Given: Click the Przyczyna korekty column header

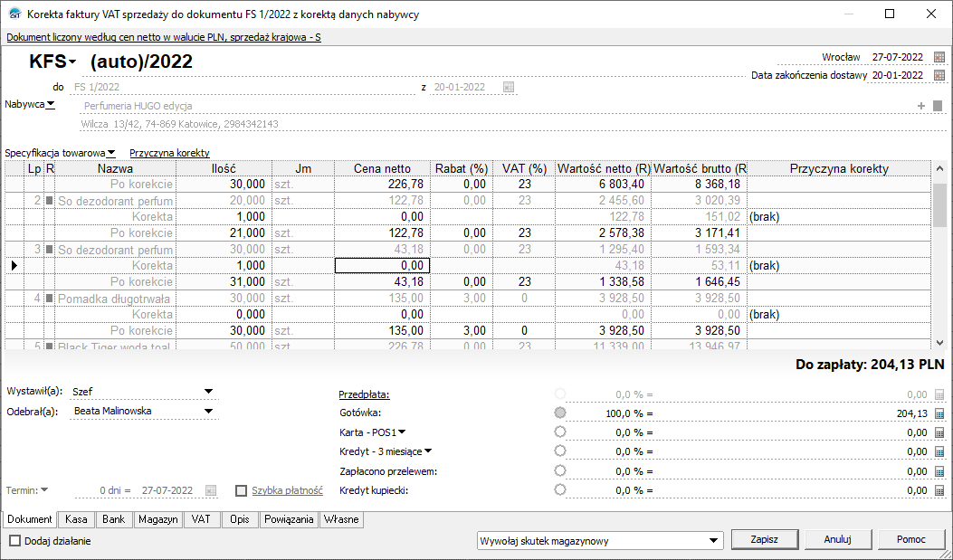Looking at the screenshot, I should 839,169.
